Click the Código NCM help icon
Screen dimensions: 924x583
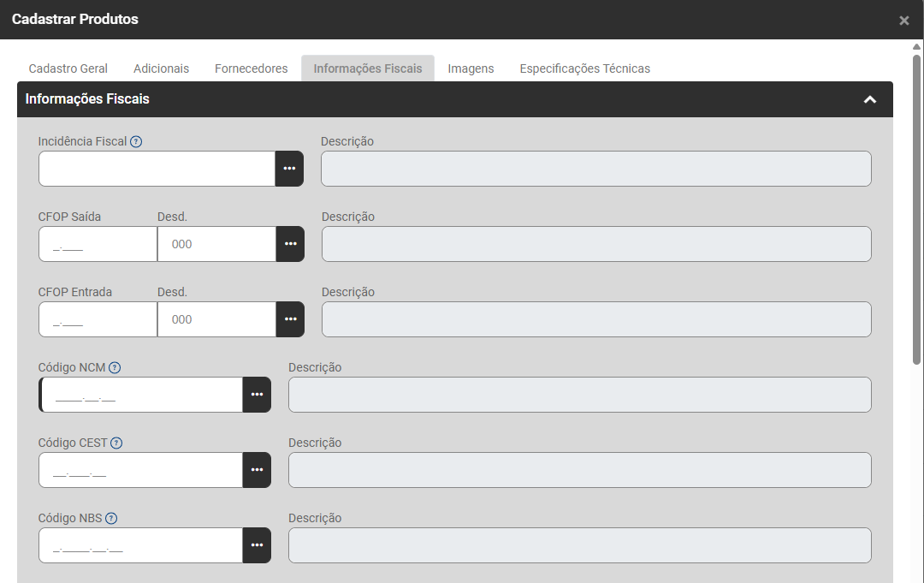(x=115, y=367)
